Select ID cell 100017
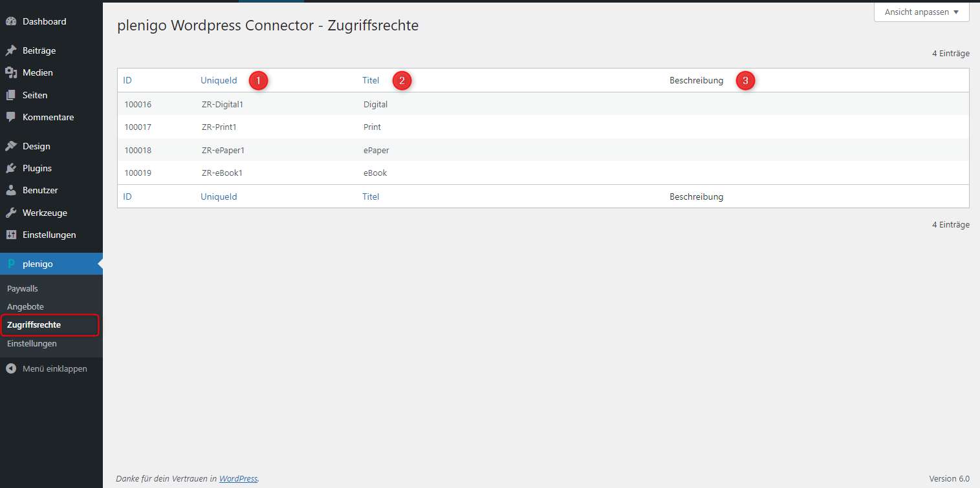The height and width of the screenshot is (488, 980). [138, 127]
